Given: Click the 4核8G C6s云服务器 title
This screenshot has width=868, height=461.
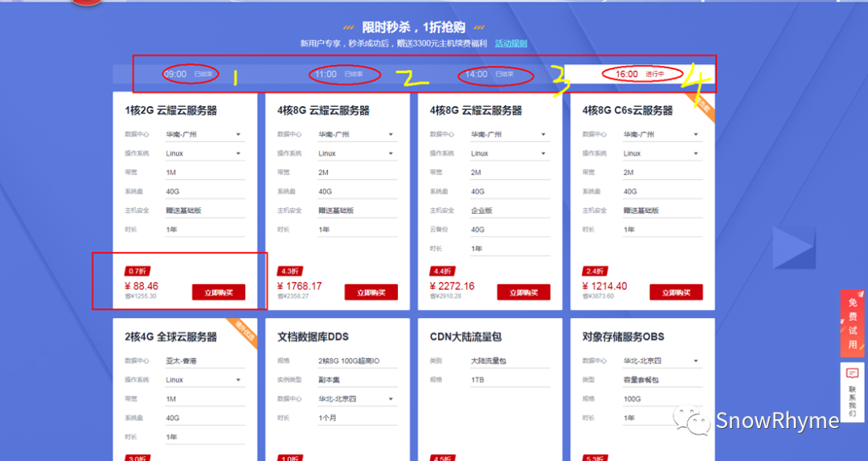Looking at the screenshot, I should [x=628, y=111].
